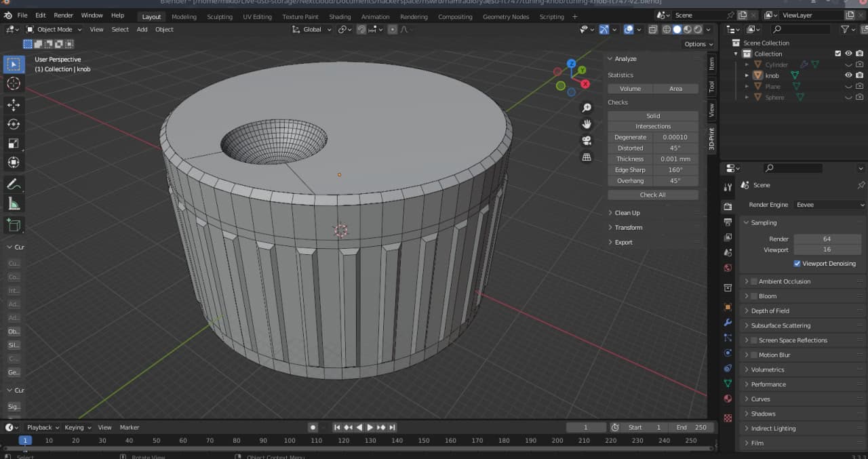The width and height of the screenshot is (868, 459).
Task: Open the File menu
Action: (x=22, y=15)
